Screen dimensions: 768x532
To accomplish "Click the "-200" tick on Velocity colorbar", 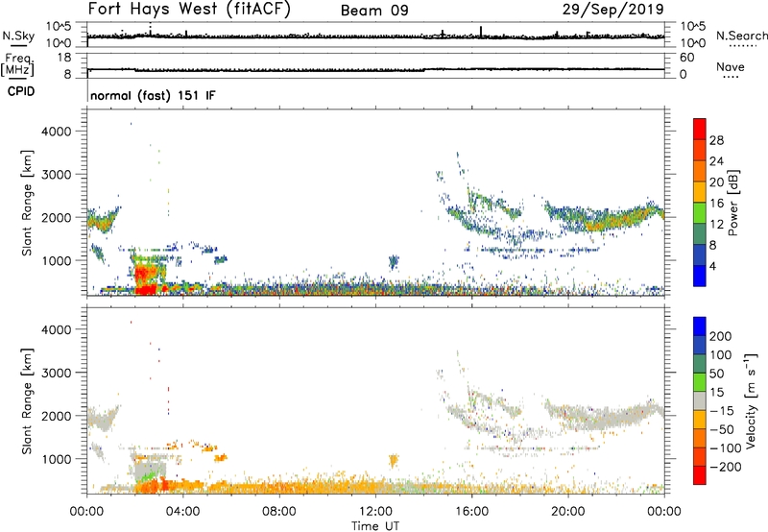I will [x=726, y=467].
